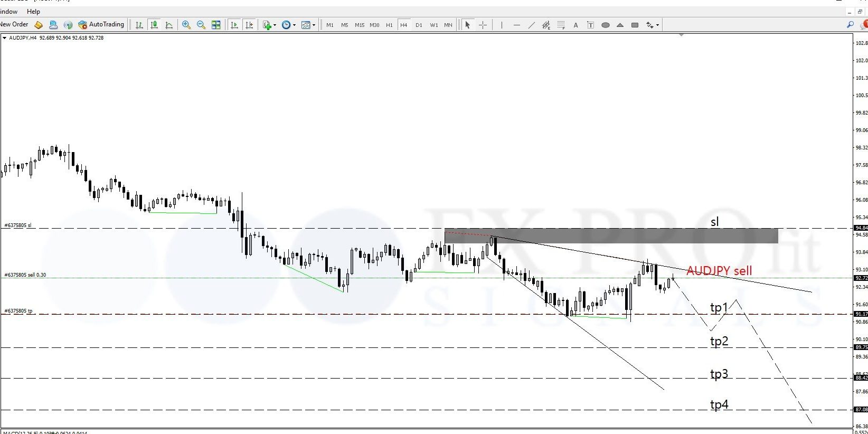Open the Window menu
Viewport: 868px width, 434px height.
click(8, 12)
